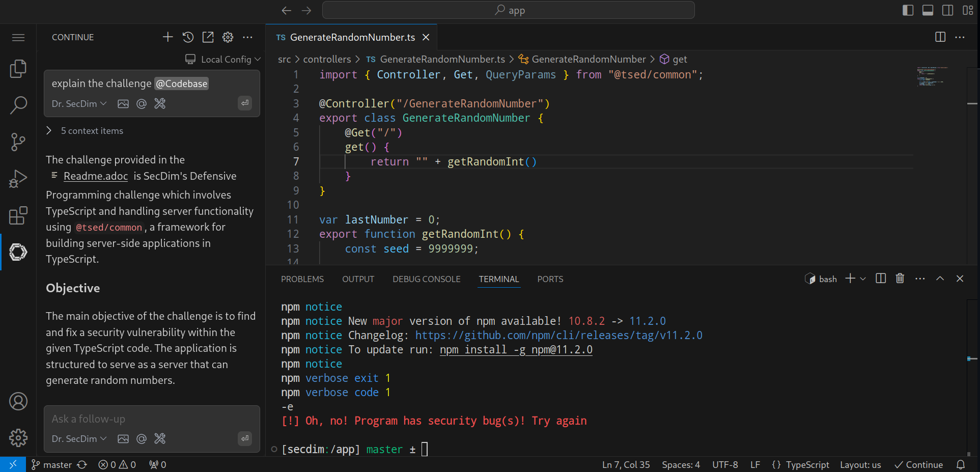The width and height of the screenshot is (980, 472).
Task: Maximize the terminal panel with the chevron
Action: coord(939,279)
